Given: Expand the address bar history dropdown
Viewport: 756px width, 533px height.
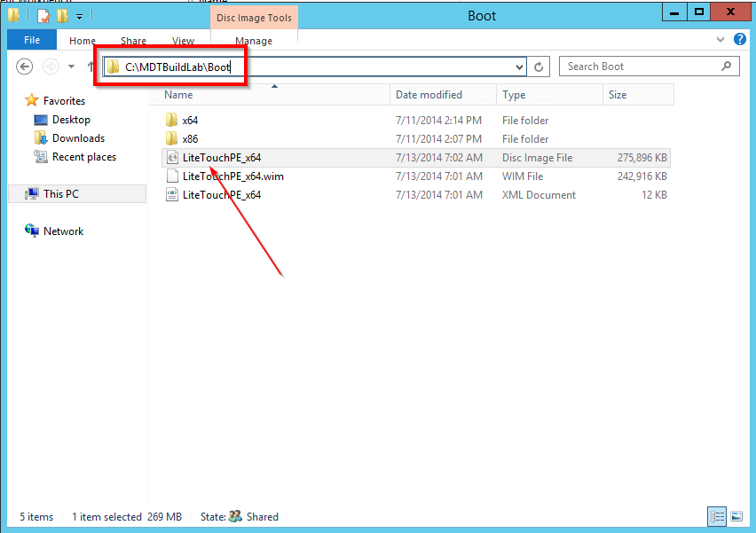Looking at the screenshot, I should [519, 67].
